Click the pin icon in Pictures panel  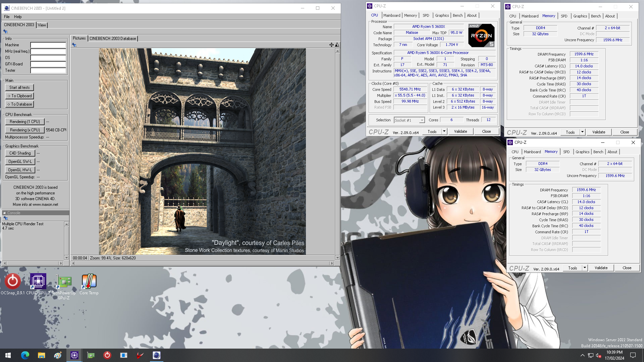[x=74, y=45]
